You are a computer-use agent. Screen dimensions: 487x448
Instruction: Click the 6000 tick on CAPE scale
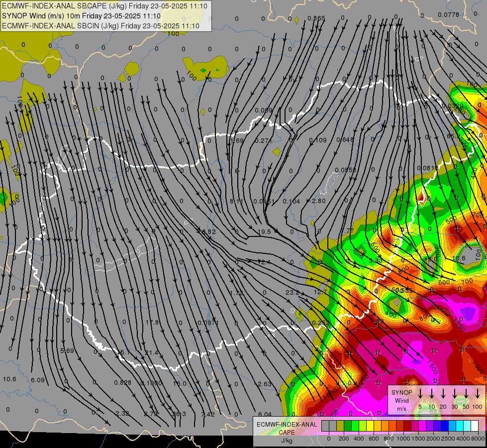(478, 439)
